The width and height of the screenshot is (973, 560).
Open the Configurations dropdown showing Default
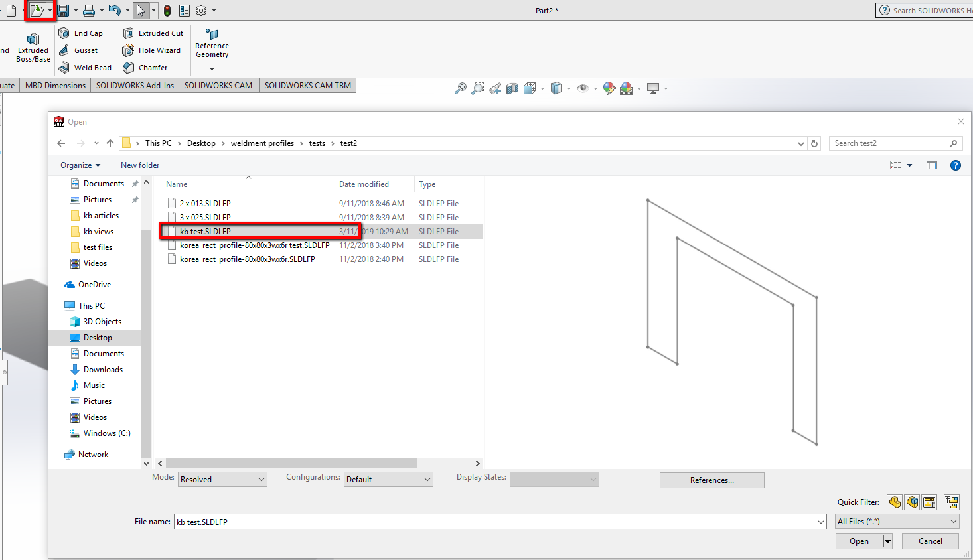(388, 480)
